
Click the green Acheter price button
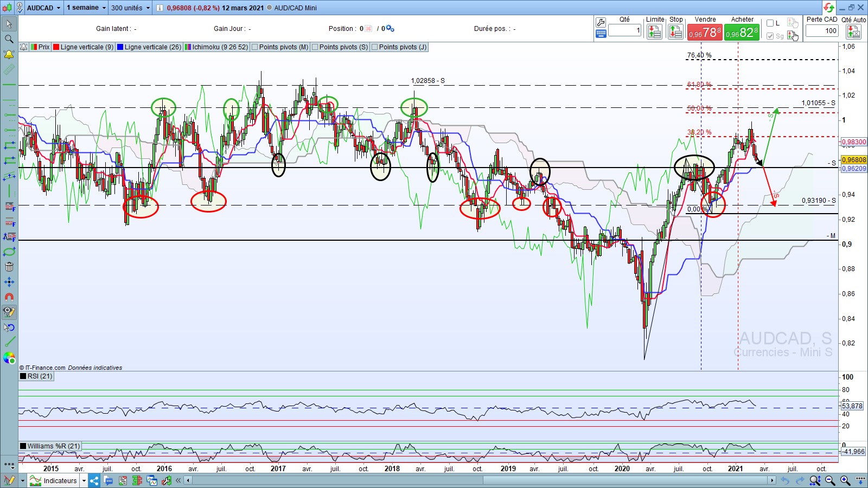pyautogui.click(x=742, y=33)
